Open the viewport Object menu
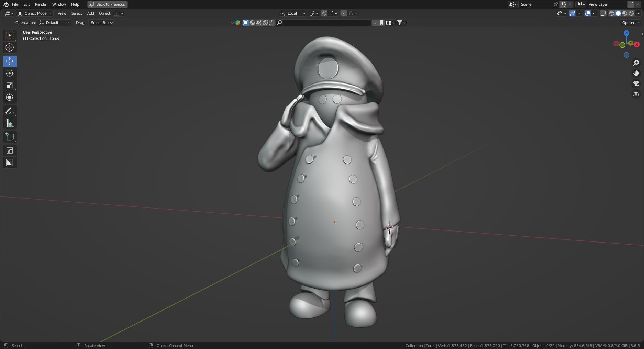The image size is (644, 349). coord(104,13)
